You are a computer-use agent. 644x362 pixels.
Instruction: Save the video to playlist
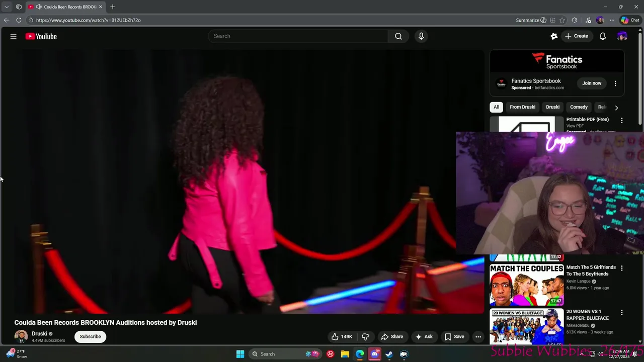click(454, 337)
